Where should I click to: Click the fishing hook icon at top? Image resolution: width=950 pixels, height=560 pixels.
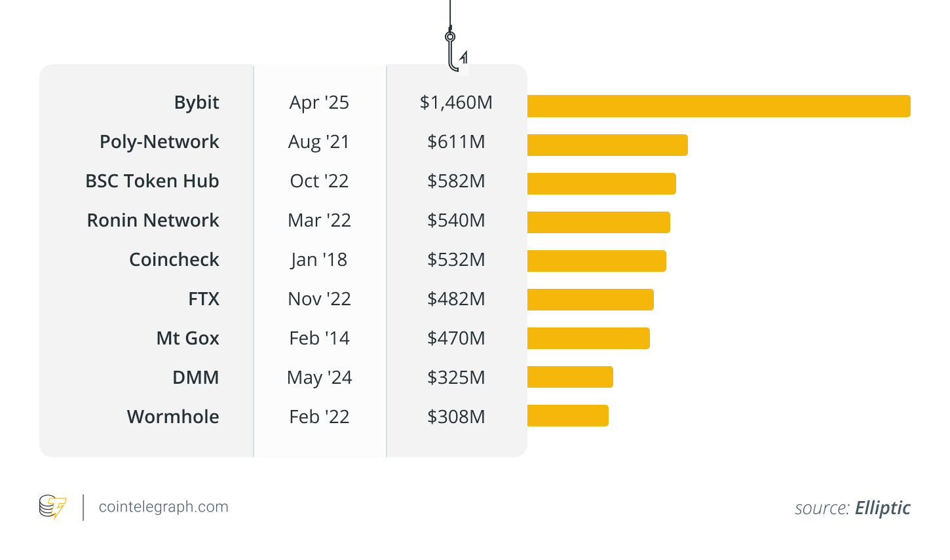(453, 52)
